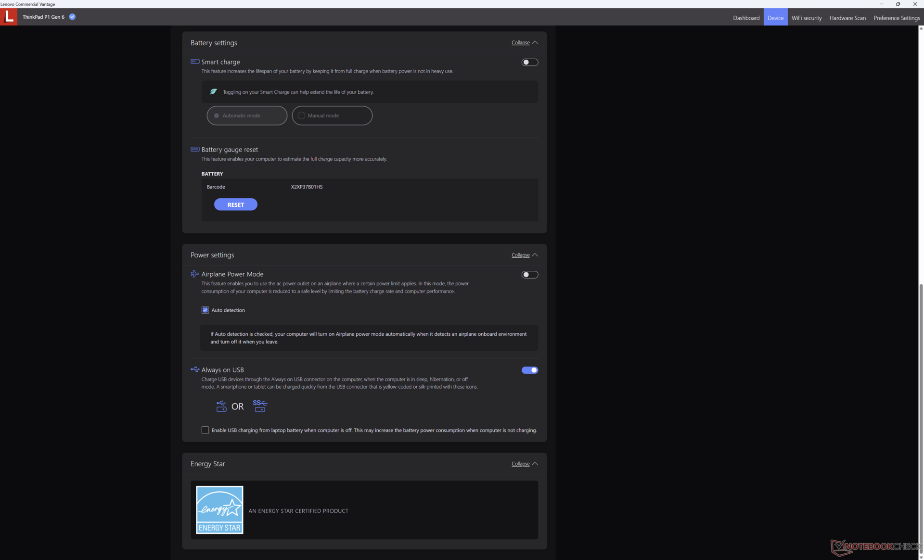Select the Manual mode radio option
This screenshot has width=924, height=560.
pos(302,115)
